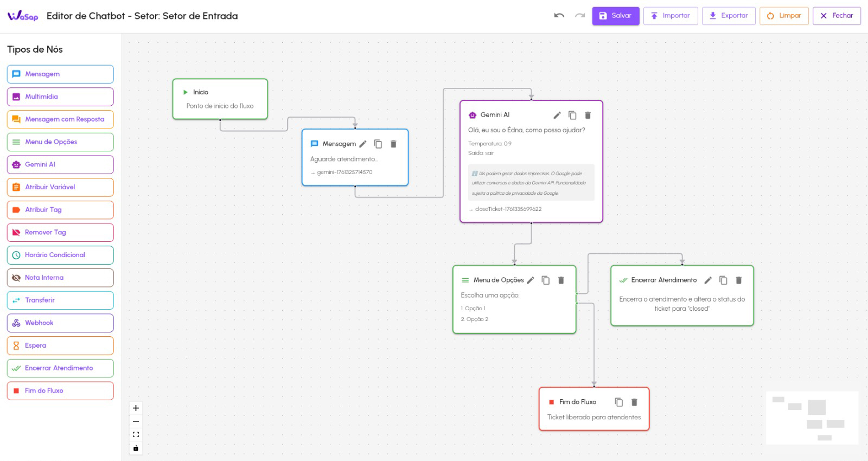This screenshot has height=461, width=868.
Task: Click the redo arrow icon
Action: pyautogui.click(x=580, y=16)
